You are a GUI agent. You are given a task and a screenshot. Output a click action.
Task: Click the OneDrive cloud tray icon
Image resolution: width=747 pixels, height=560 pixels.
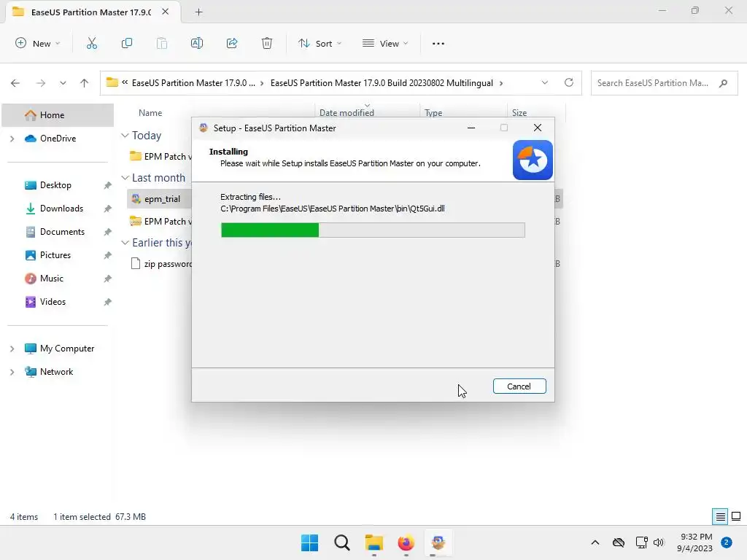tap(619, 542)
